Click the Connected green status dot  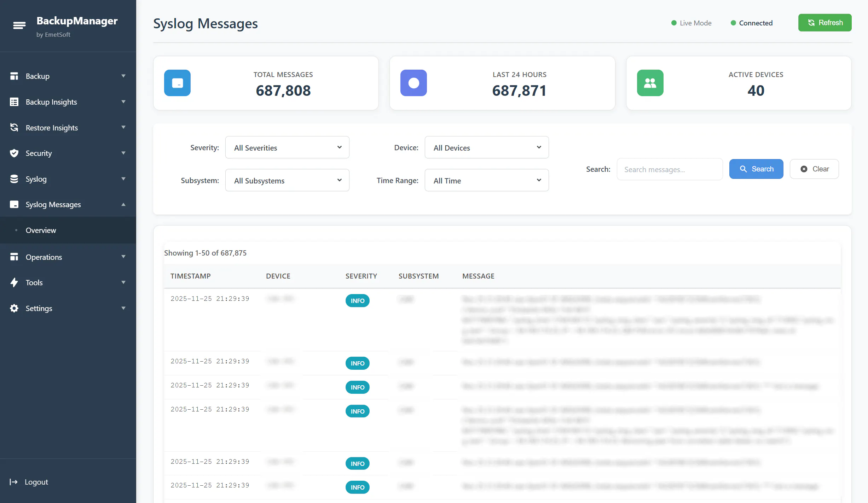733,23
